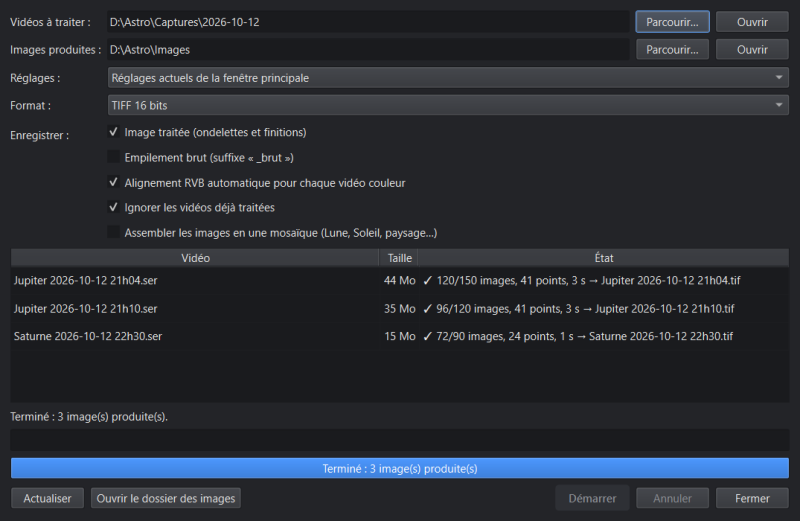The height and width of the screenshot is (521, 800).
Task: Sort by the Vidéo column header
Action: pyautogui.click(x=195, y=258)
